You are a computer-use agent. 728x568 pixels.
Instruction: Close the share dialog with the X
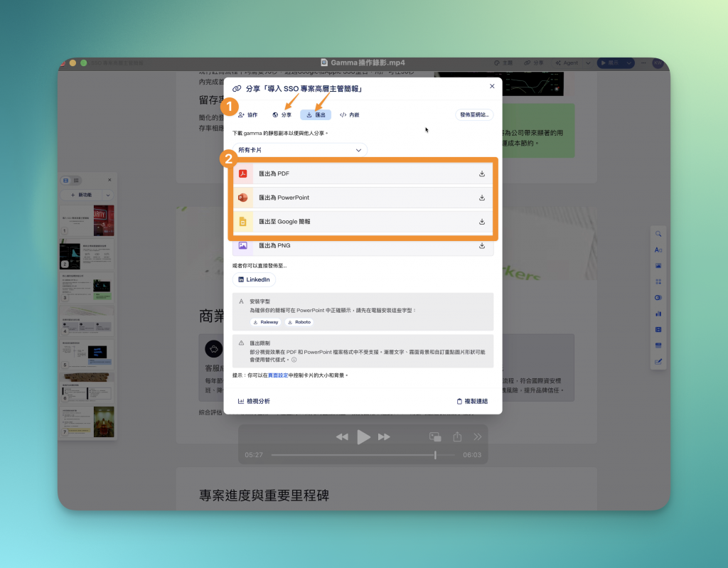(492, 87)
